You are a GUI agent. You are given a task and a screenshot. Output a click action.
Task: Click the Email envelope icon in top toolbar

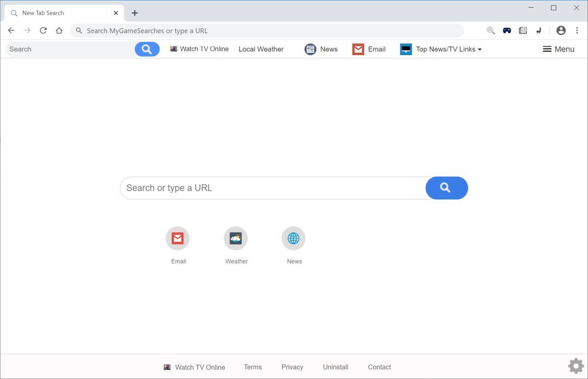[x=358, y=49]
